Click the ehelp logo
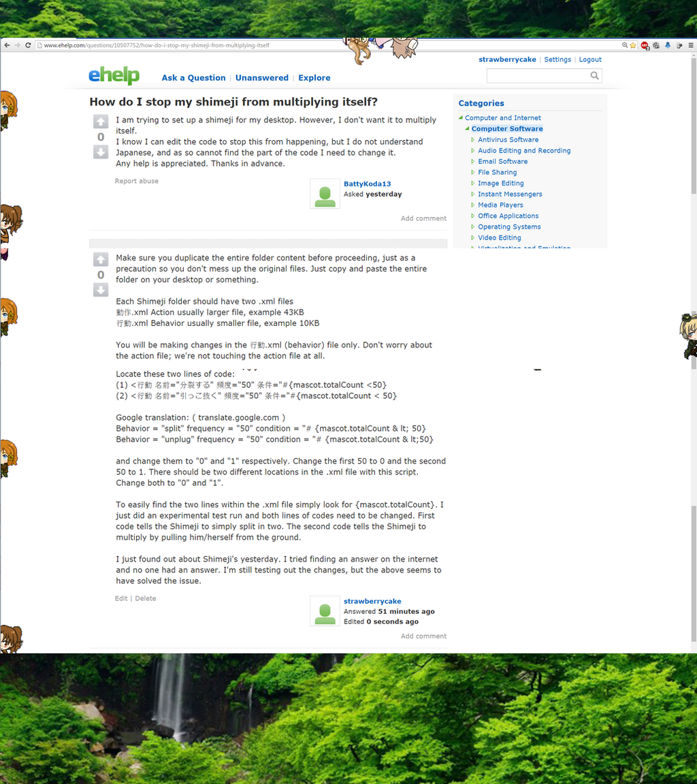 click(114, 76)
